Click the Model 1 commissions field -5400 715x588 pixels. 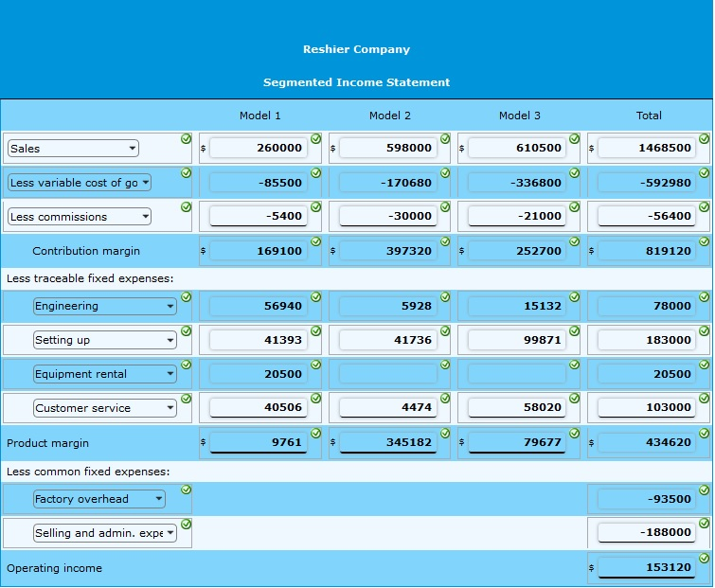259,216
